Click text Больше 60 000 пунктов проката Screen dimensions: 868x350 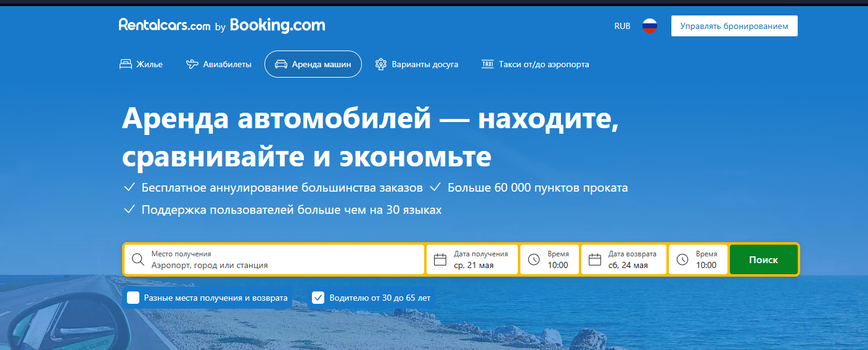(x=538, y=187)
